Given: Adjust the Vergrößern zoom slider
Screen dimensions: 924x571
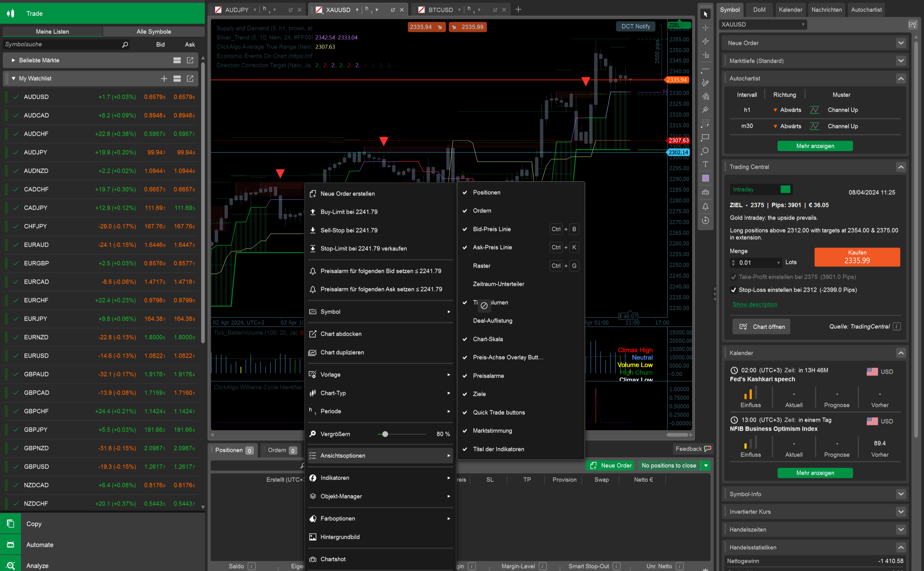Looking at the screenshot, I should tap(385, 434).
